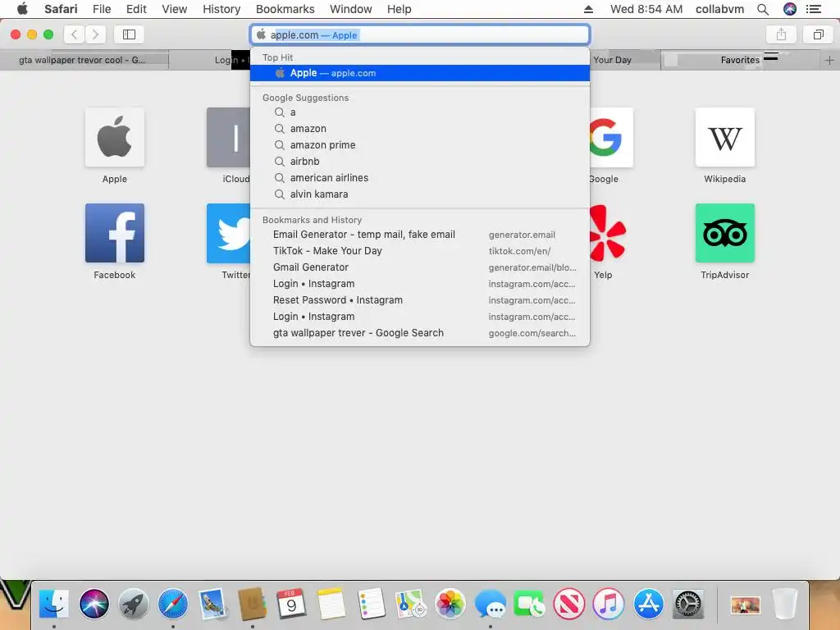Open FaceTime from the Dock
This screenshot has width=840, height=630.
pyautogui.click(x=529, y=604)
